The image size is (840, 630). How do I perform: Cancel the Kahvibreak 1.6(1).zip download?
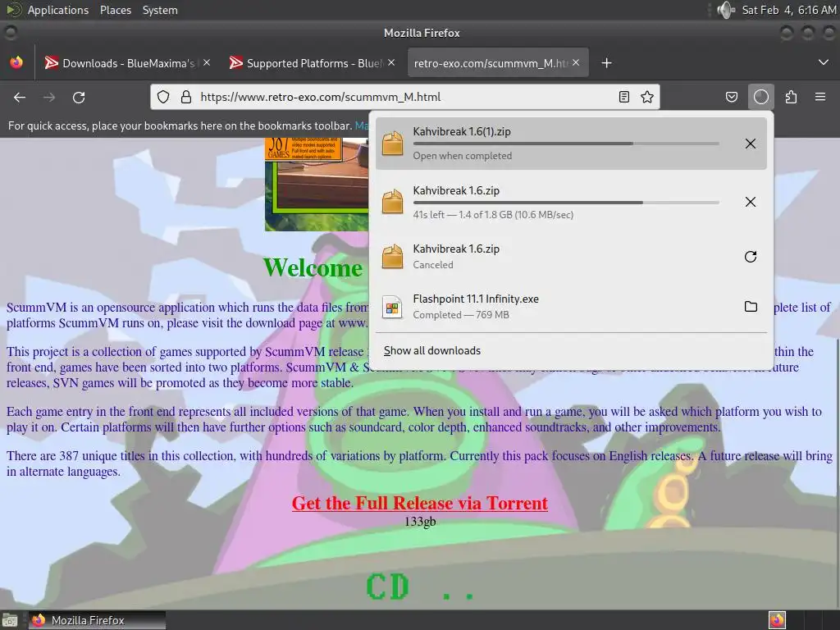click(751, 144)
